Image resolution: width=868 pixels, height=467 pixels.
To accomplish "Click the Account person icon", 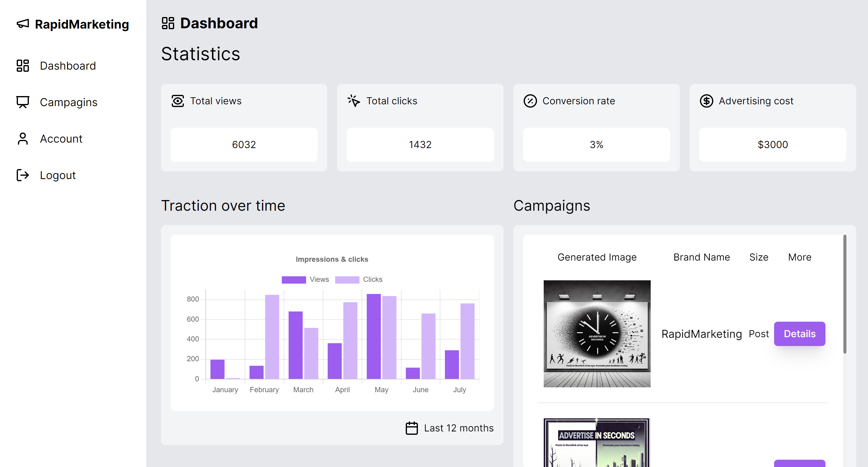I will click(x=23, y=139).
